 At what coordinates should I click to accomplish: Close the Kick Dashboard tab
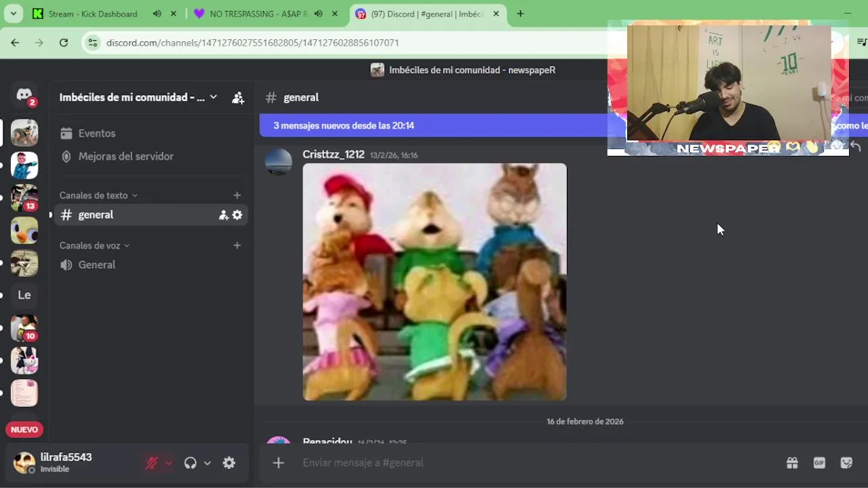tap(174, 14)
